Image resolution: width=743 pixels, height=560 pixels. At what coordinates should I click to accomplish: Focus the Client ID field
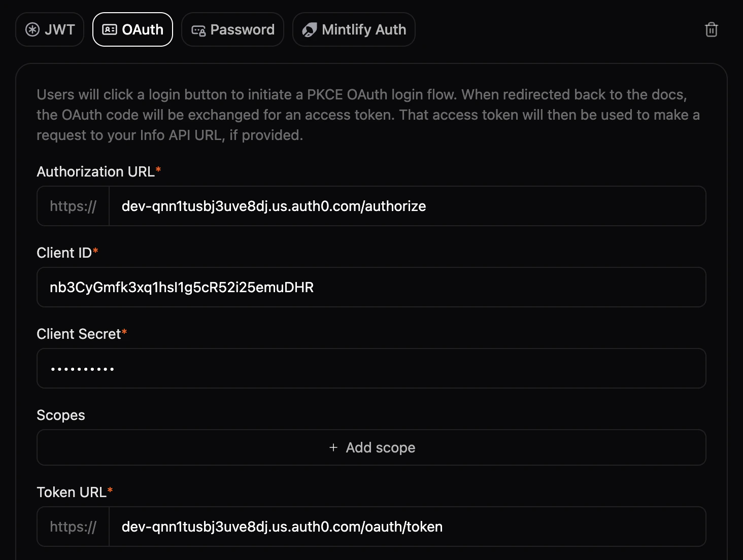point(371,287)
